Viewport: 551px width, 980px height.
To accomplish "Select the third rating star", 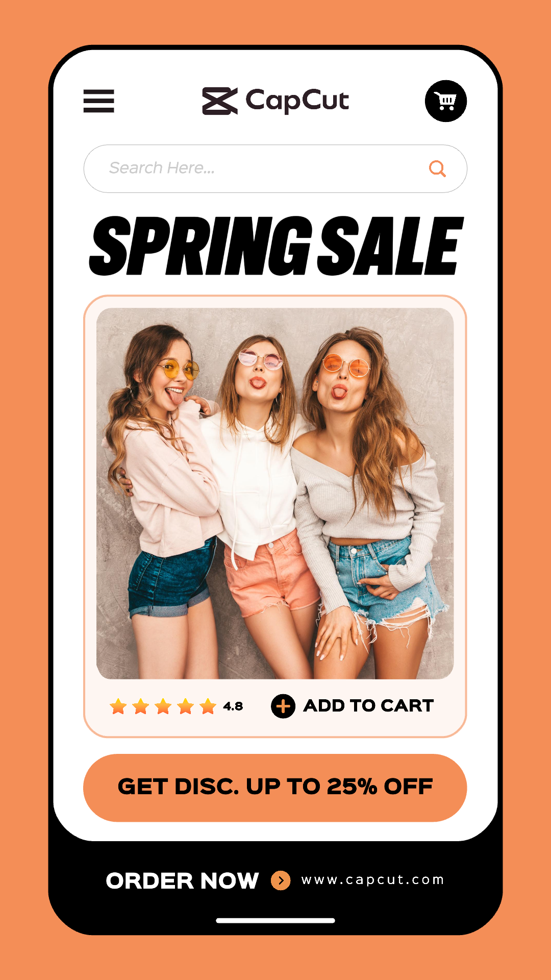I will click(163, 706).
